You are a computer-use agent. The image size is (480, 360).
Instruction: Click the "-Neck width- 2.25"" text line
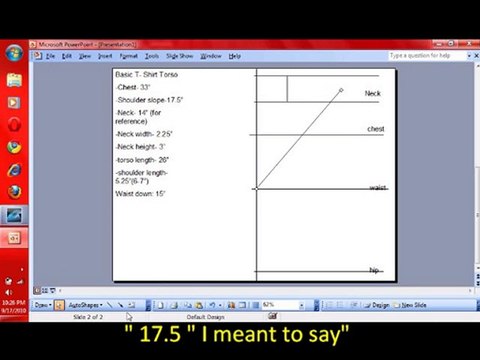144,134
